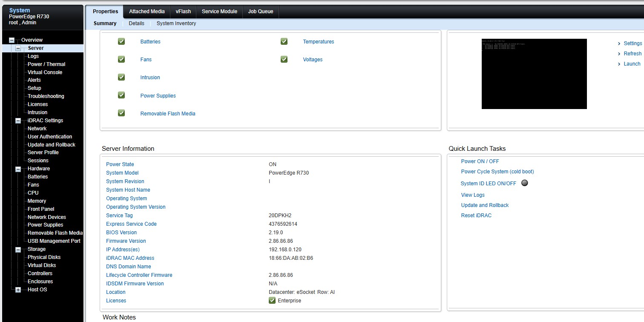Image resolution: width=644 pixels, height=322 pixels.
Task: Select Virtual Console in the sidebar tree
Action: (45, 72)
